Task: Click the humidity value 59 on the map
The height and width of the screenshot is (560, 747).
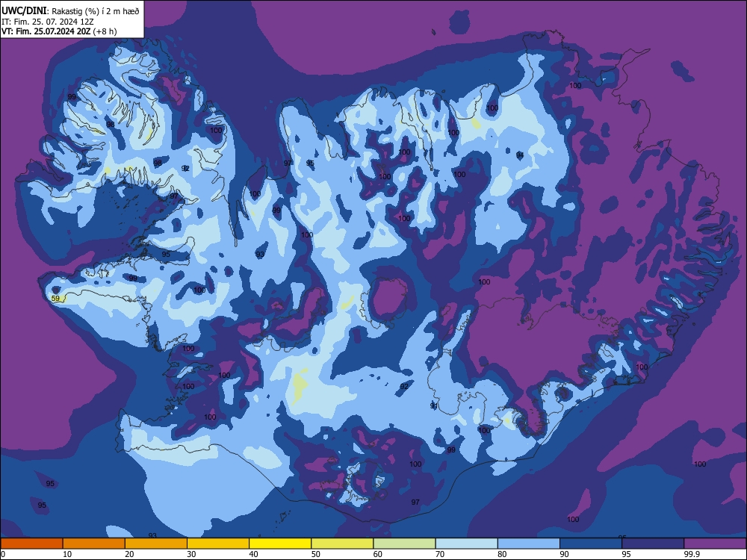Action: click(56, 299)
